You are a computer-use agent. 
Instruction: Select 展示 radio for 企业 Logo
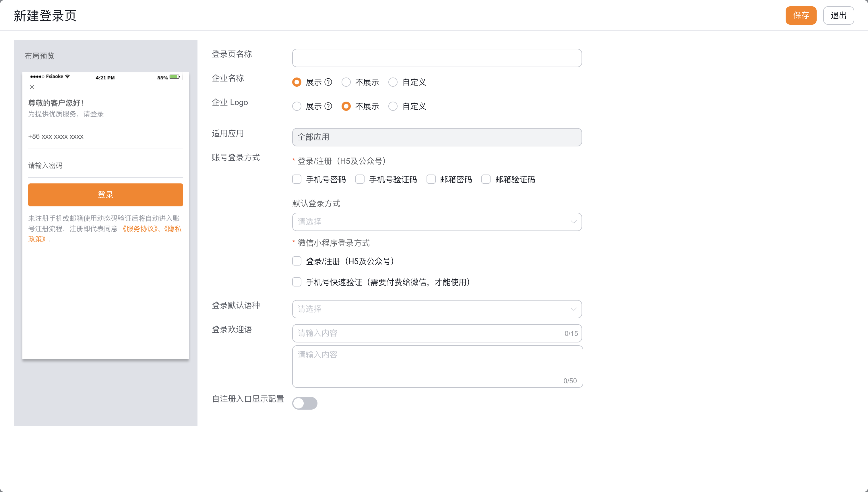297,106
